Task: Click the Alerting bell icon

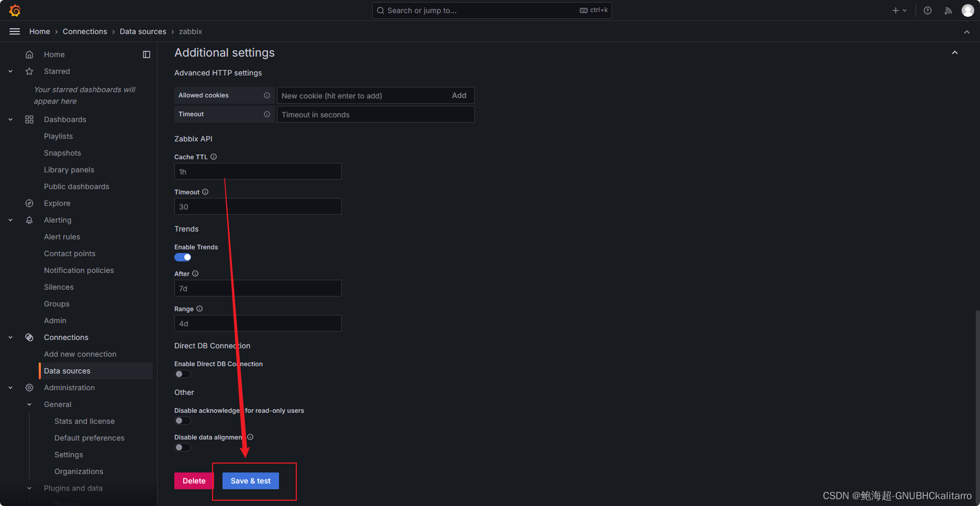Action: click(29, 220)
